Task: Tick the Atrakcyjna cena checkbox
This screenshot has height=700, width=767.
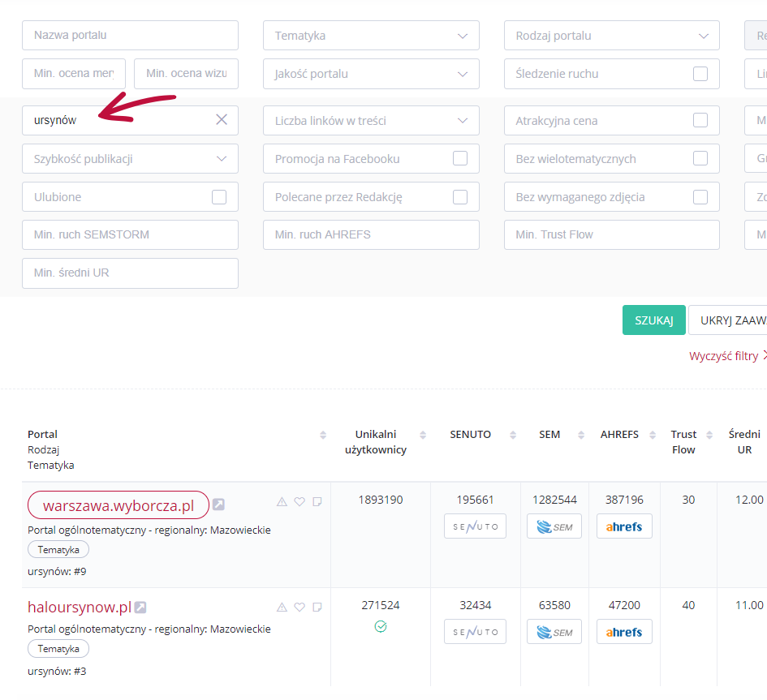Action: coord(700,121)
